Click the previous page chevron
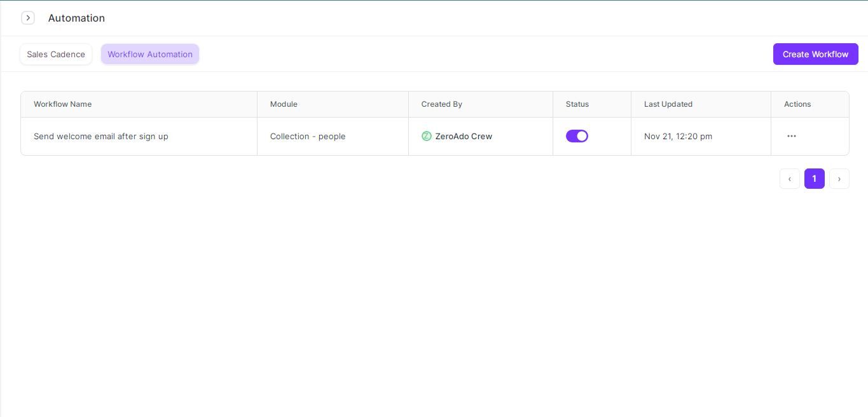Viewport: 868px width, 417px height. click(790, 179)
